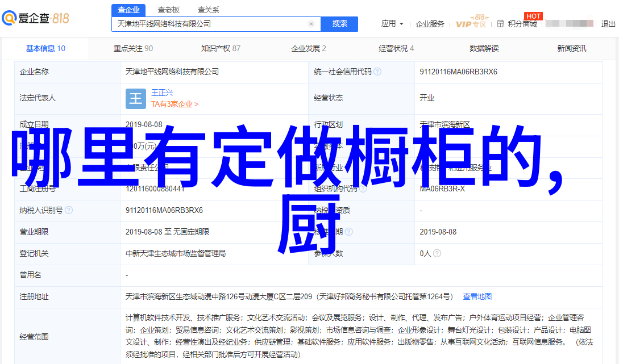Select the 查企业 search tab
Screen dimensions: 619x364
(x=128, y=10)
